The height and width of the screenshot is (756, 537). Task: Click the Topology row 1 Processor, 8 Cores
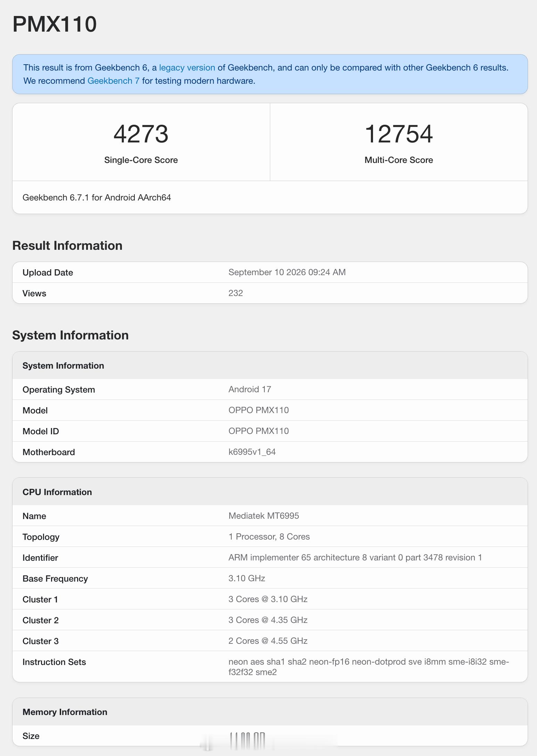click(270, 536)
